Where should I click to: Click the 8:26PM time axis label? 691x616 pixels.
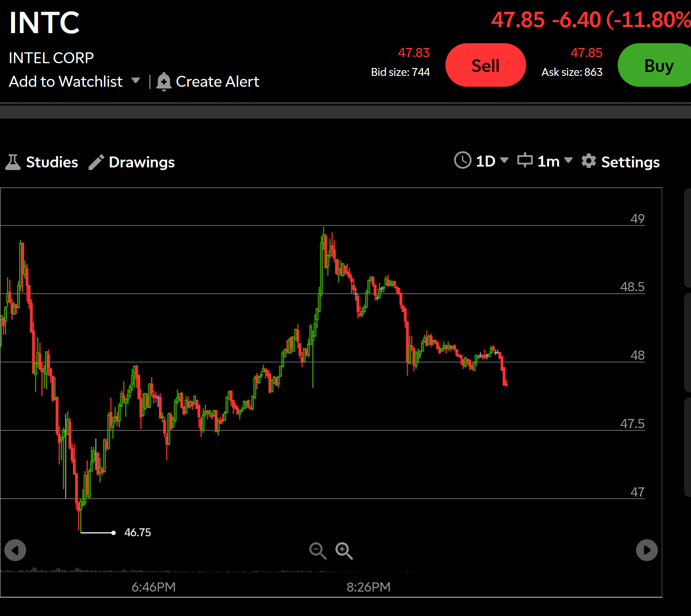click(x=369, y=587)
